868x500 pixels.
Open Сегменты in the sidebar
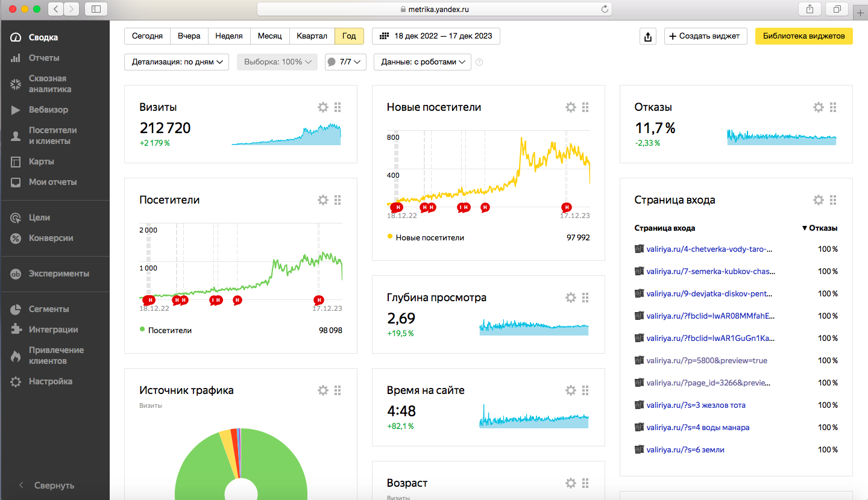(x=49, y=309)
